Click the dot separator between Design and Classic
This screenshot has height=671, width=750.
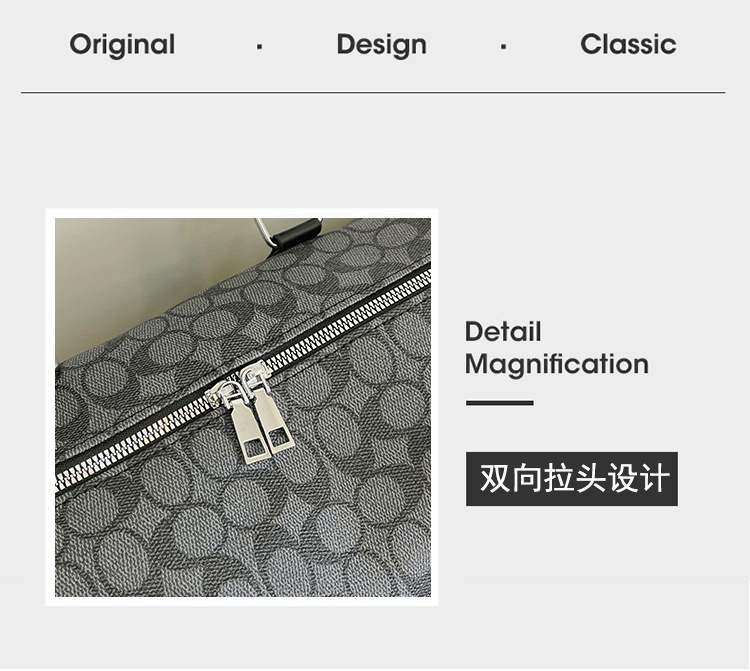pos(503,46)
